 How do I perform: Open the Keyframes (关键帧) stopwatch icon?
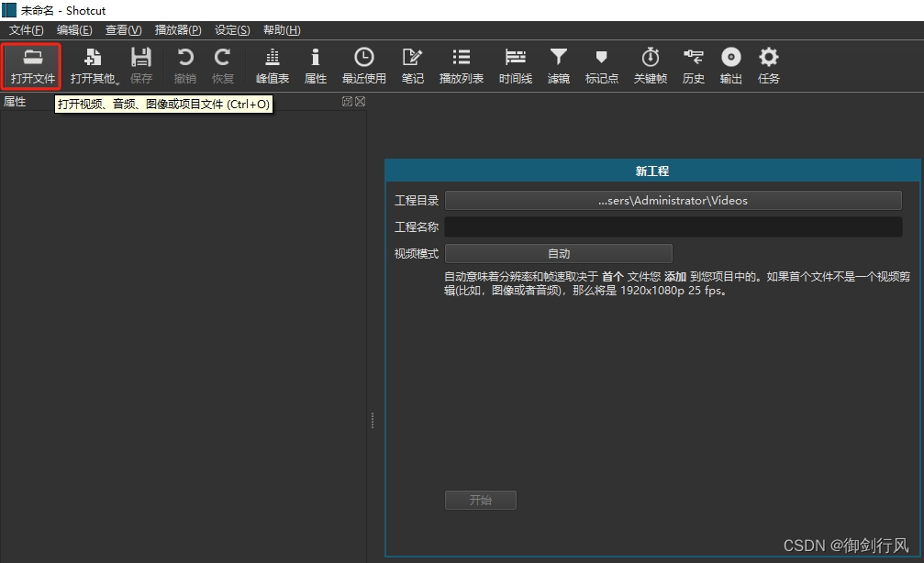click(650, 65)
